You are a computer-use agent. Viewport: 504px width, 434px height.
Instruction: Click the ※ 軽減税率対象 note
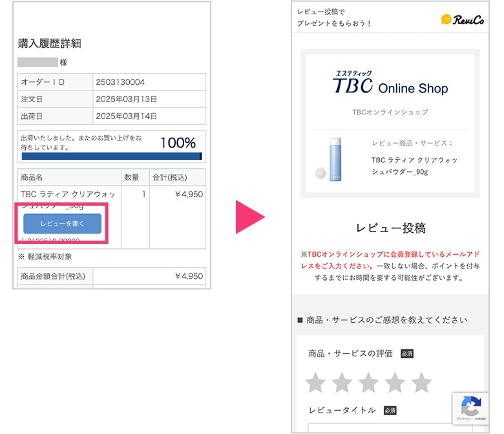click(45, 256)
